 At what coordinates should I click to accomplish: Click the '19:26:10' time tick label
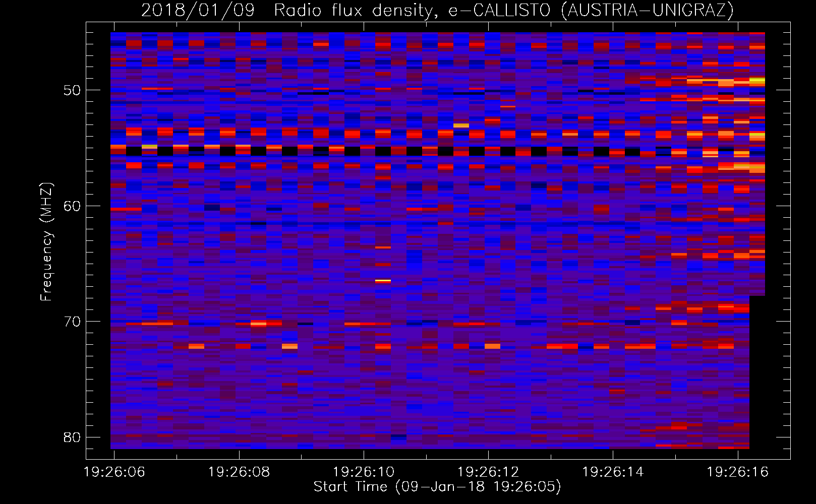[364, 472]
